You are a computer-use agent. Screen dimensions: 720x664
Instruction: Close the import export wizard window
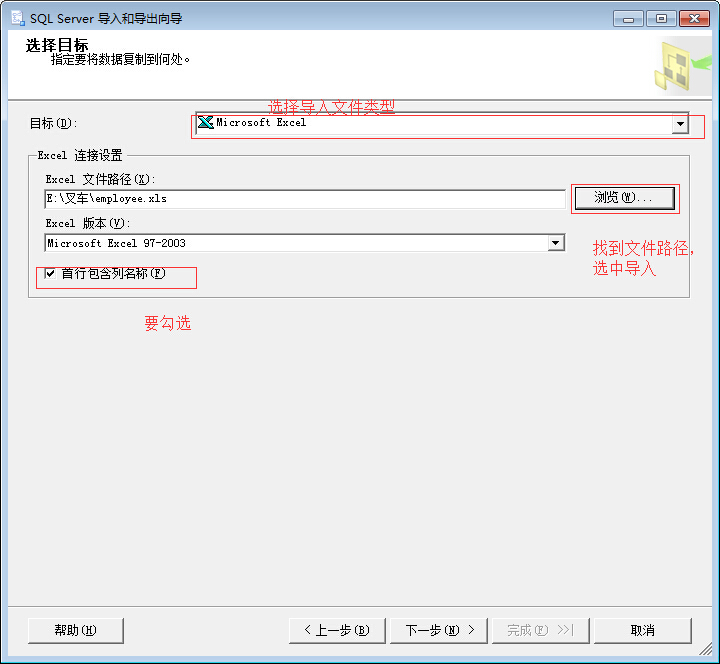[x=694, y=19]
